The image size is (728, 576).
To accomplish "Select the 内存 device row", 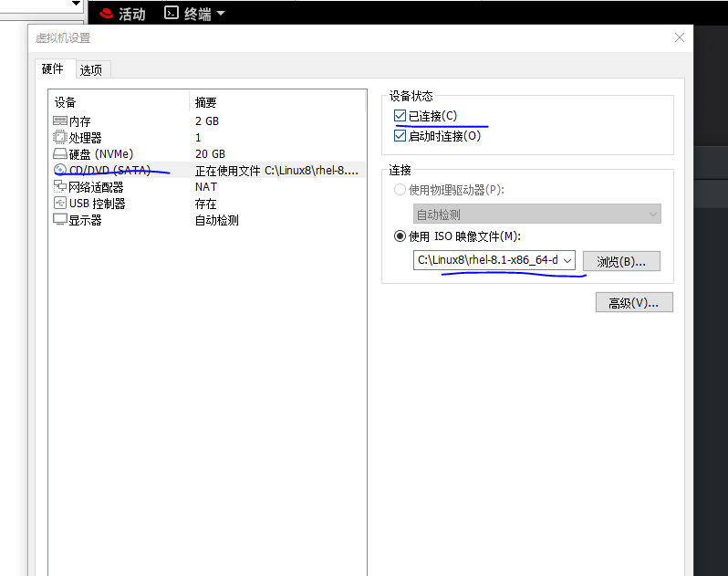I will (207, 121).
